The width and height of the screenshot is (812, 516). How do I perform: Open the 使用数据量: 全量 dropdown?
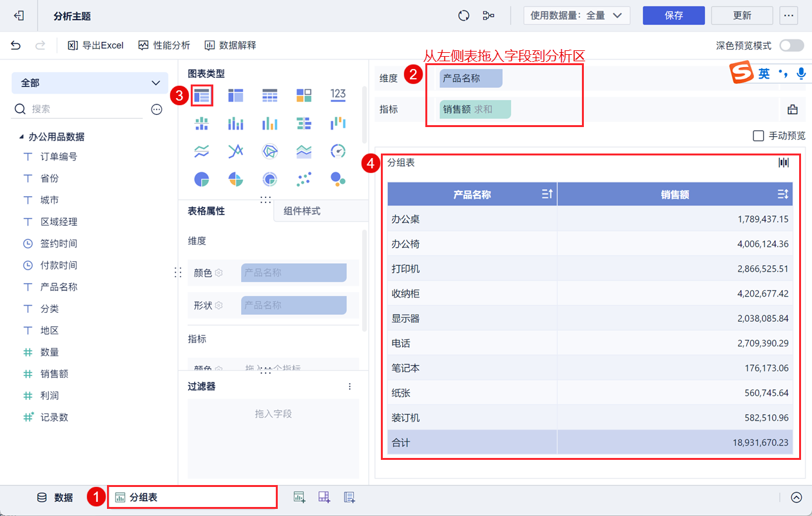(x=577, y=15)
